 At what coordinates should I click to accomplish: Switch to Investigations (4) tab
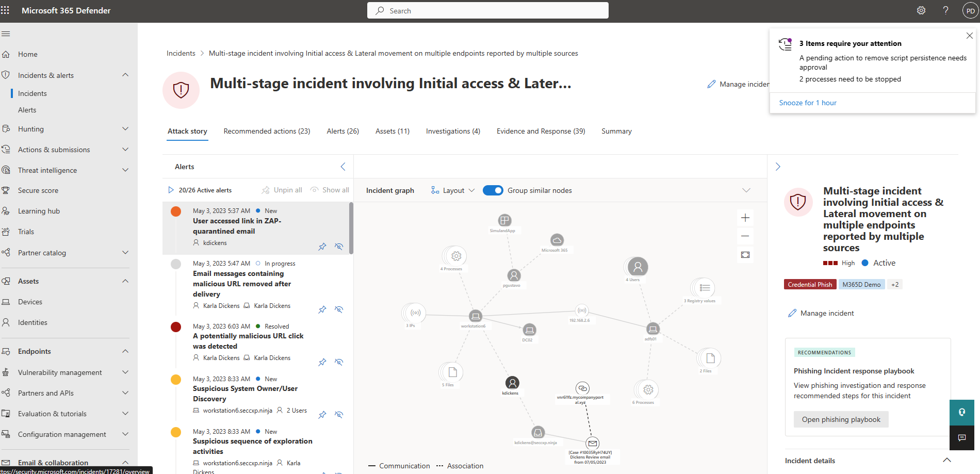click(x=453, y=131)
